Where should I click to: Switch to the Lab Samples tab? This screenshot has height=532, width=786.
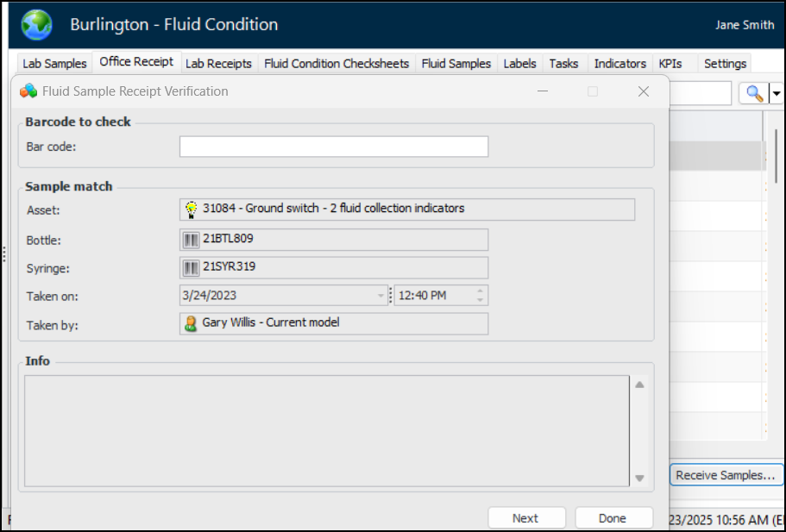(54, 64)
